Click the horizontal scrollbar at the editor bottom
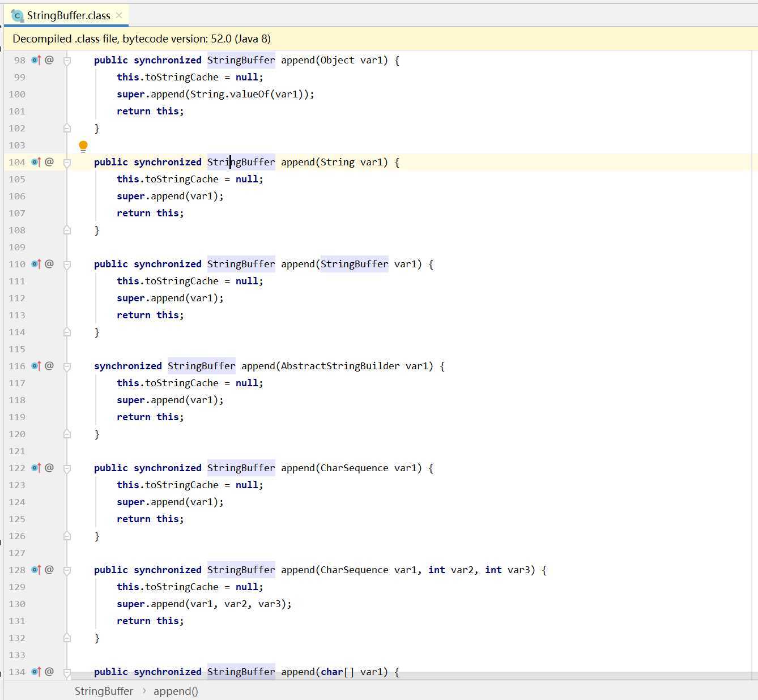 pos(414,676)
